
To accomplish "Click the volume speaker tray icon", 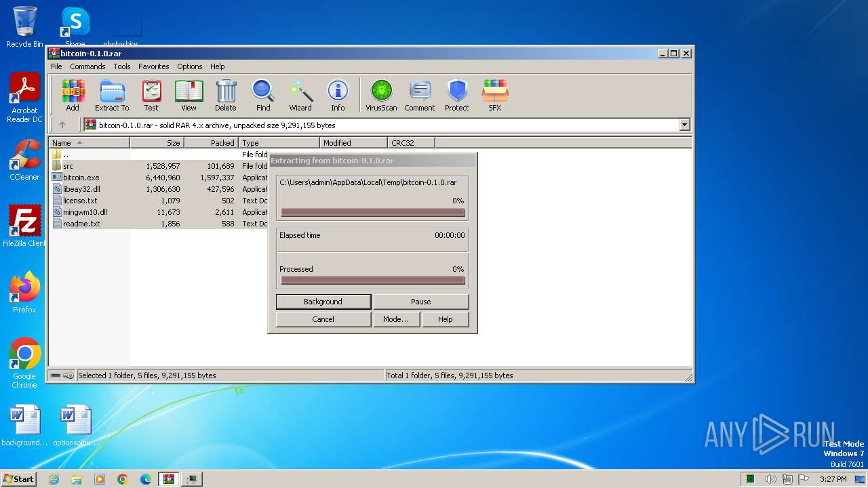I will 770,479.
